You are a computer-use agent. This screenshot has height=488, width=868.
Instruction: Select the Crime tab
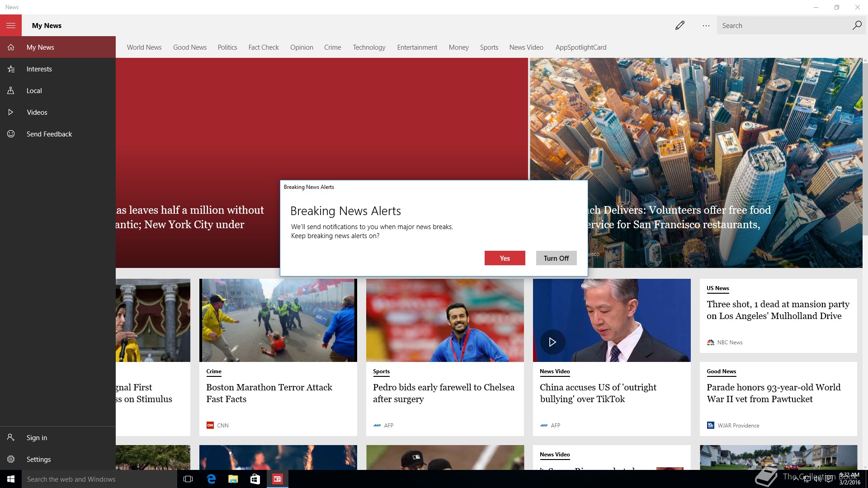coord(333,47)
